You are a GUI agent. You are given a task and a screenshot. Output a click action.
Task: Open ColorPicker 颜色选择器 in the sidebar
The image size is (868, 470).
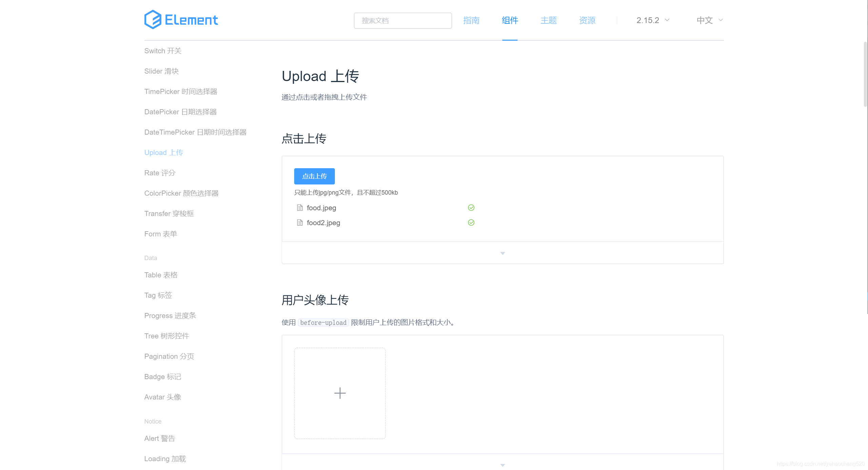[x=181, y=193]
